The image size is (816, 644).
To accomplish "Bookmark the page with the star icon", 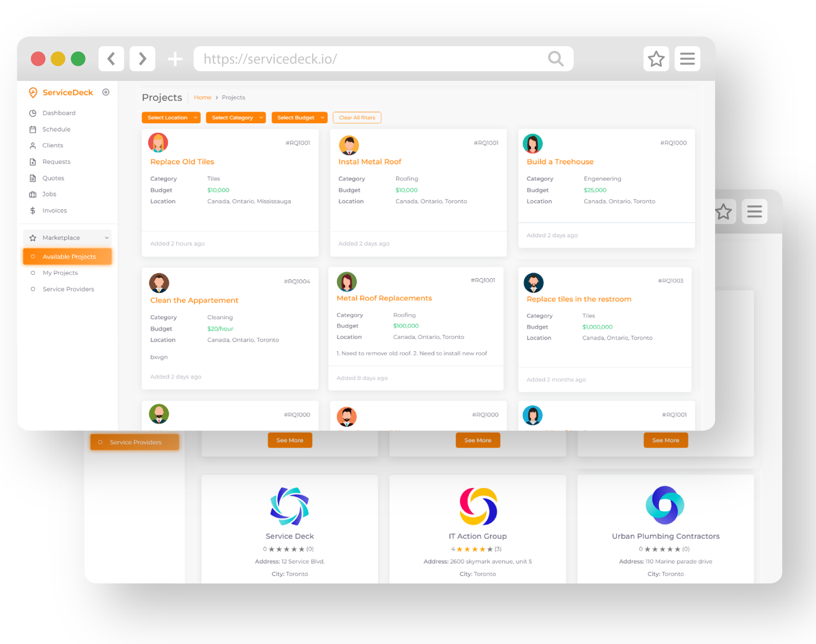I will [x=656, y=58].
